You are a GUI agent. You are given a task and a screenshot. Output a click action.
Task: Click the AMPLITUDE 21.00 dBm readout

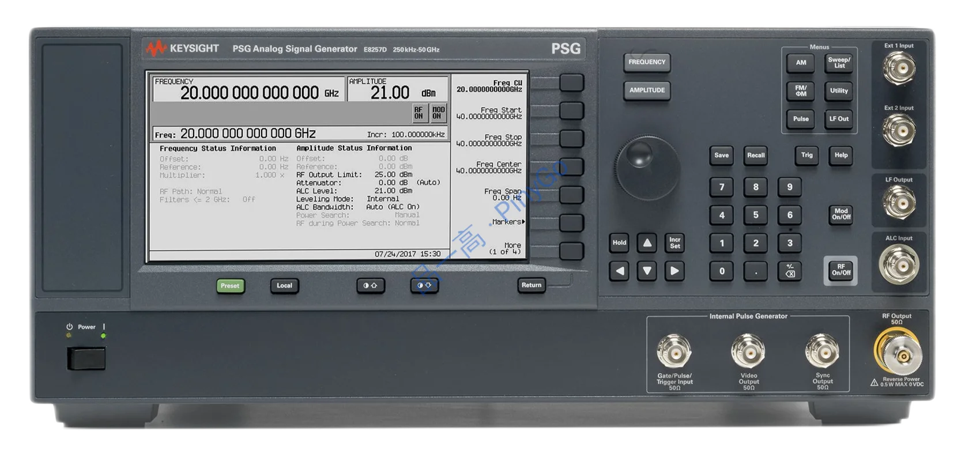point(398,89)
